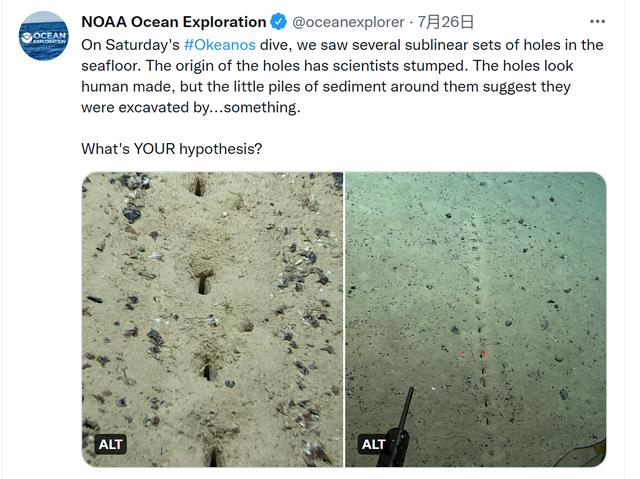Image resolution: width=640 pixels, height=479 pixels.
Task: Click the "What's YOUR hypothesis?" line
Action: 172,148
